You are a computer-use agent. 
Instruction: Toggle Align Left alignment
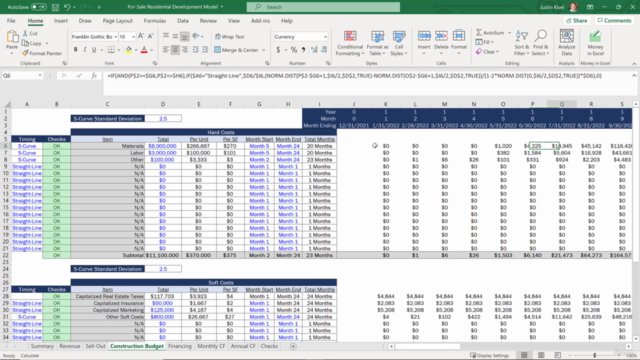166,50
